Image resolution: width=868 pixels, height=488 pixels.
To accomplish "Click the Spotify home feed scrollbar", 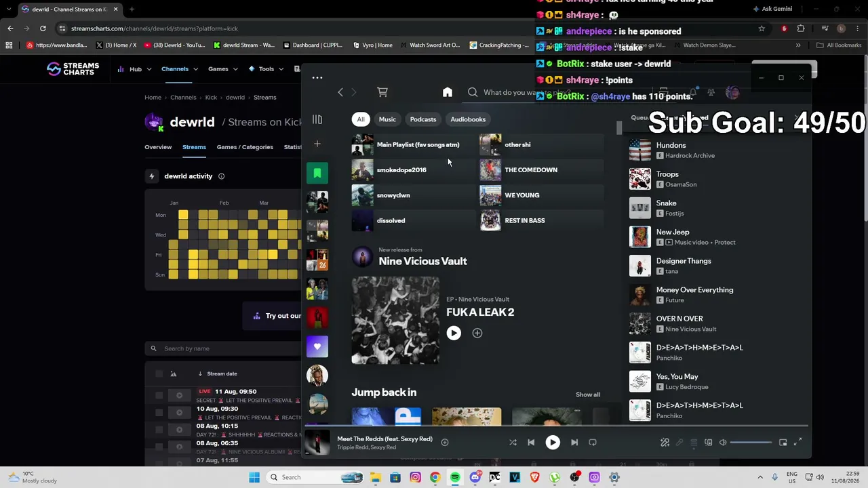I will coord(618,129).
